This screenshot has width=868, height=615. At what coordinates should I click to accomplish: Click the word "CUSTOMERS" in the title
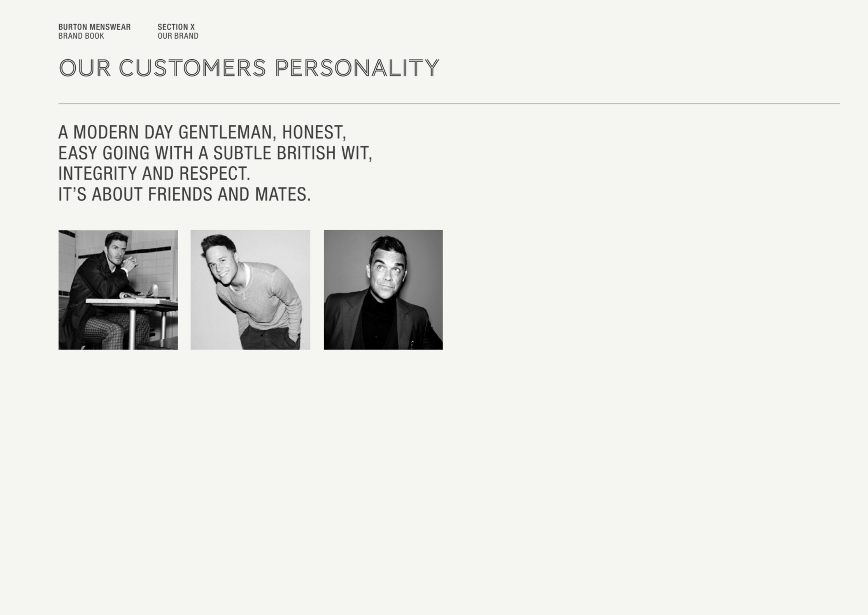192,68
